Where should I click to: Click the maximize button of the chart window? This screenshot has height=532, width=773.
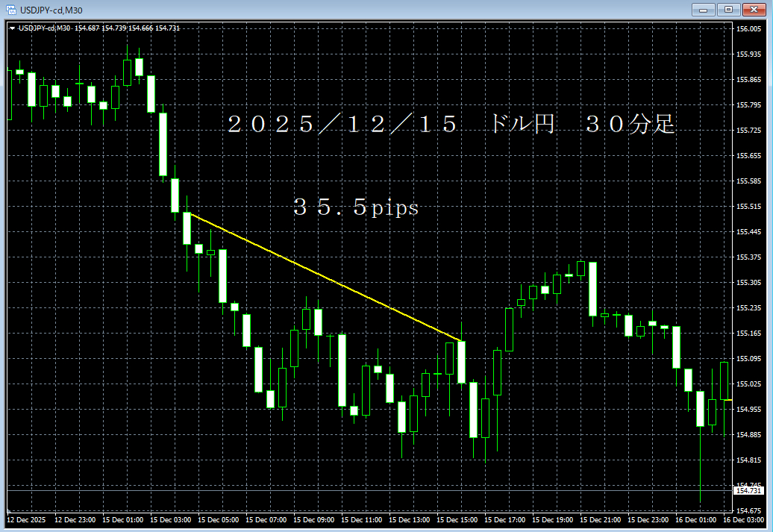click(727, 10)
